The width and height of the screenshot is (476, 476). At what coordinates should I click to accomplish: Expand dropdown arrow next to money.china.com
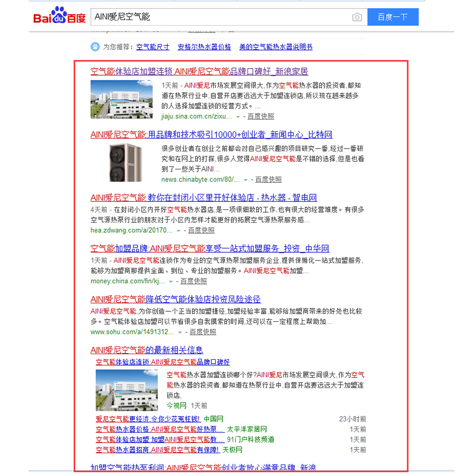coord(171,281)
